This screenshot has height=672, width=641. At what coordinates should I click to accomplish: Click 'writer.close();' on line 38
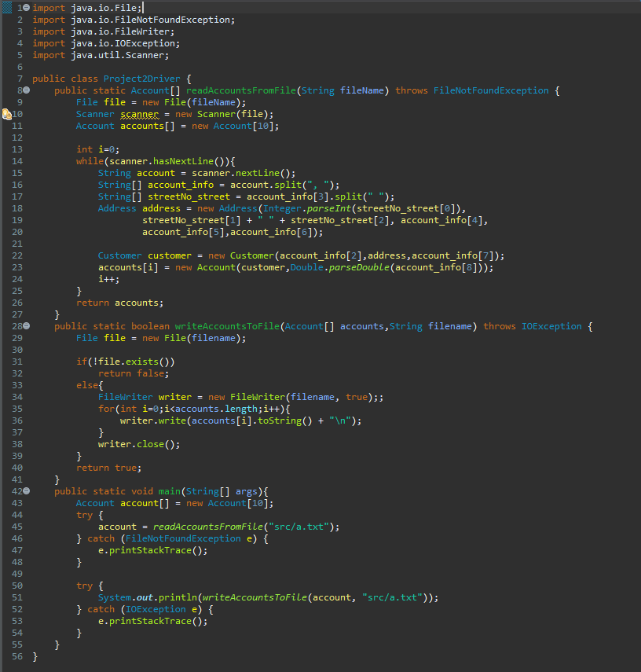coord(139,444)
